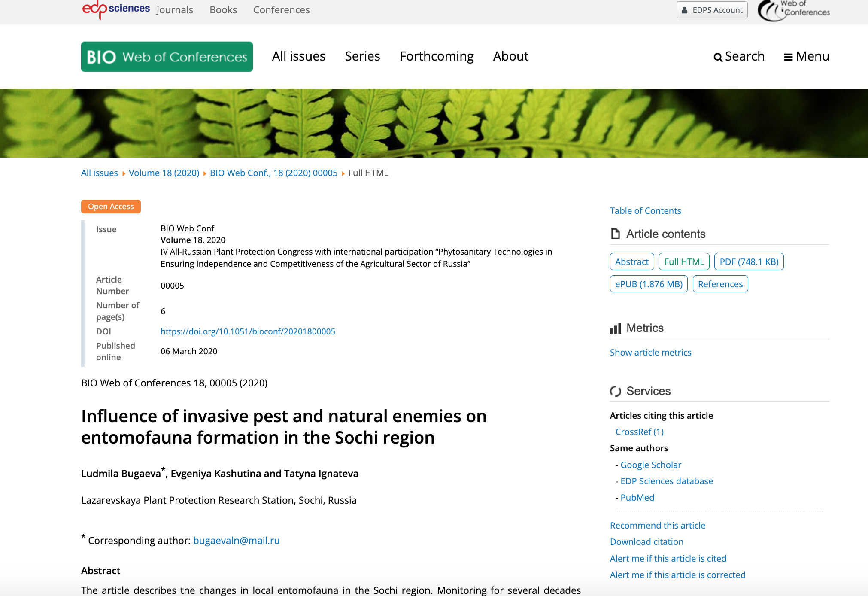Open the ePUB (1.876 MB) file
Viewport: 868px width, 596px height.
pyautogui.click(x=648, y=284)
